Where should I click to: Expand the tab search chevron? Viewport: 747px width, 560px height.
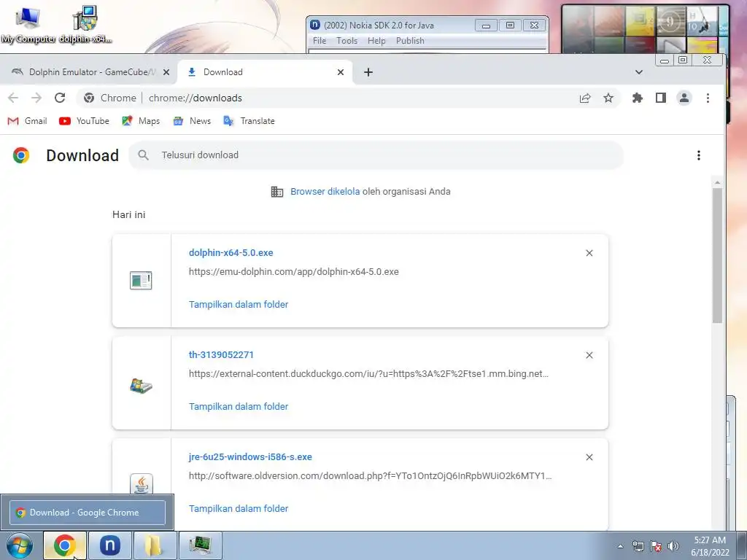point(639,72)
